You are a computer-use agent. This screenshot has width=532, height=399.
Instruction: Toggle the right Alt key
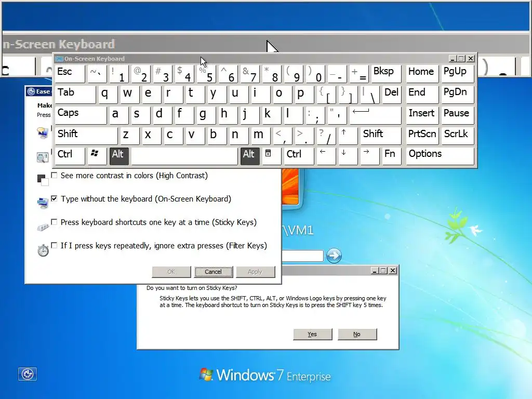click(x=250, y=156)
